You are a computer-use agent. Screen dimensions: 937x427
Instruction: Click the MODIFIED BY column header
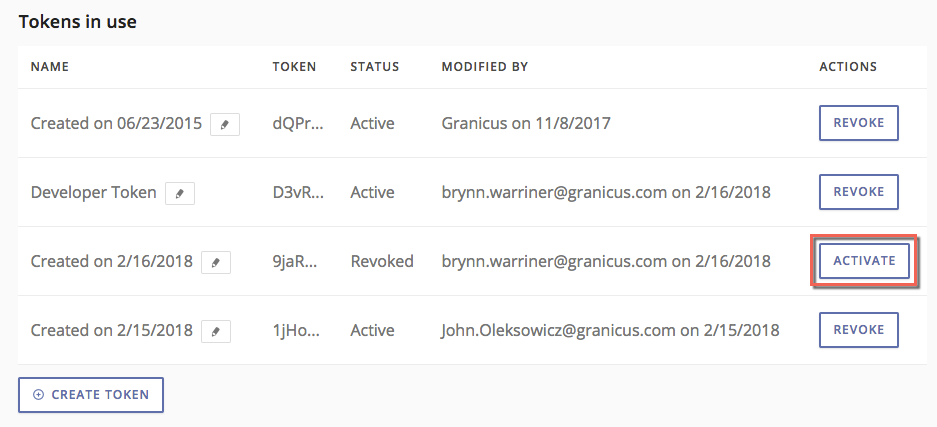pos(485,67)
